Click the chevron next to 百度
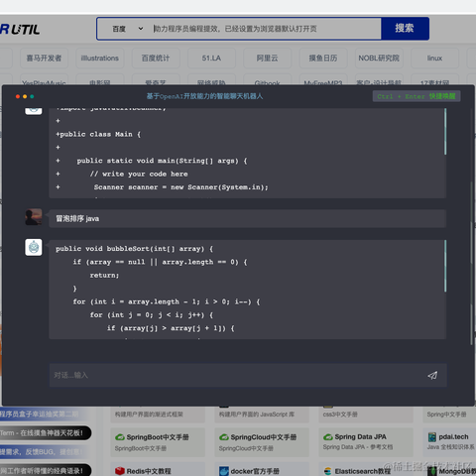Viewport: 476px width, 476px height. click(141, 29)
